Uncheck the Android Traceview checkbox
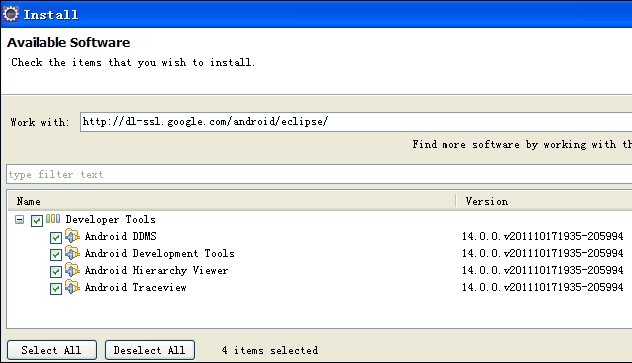This screenshot has width=632, height=363. [x=56, y=289]
